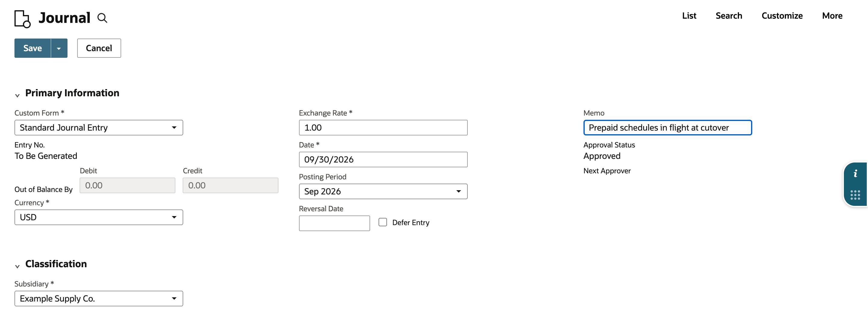The image size is (868, 319).
Task: Click the Debit out-of-balance field
Action: pyautogui.click(x=127, y=185)
